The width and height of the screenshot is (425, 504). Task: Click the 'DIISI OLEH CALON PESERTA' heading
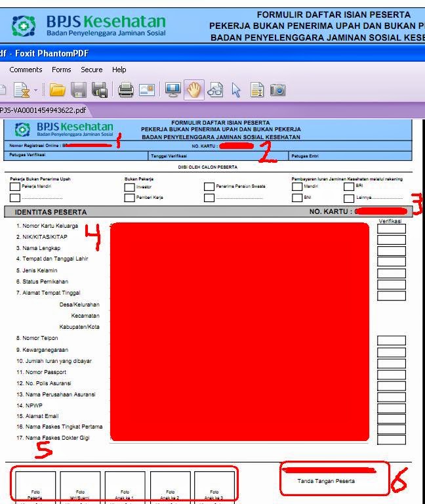[x=208, y=167]
